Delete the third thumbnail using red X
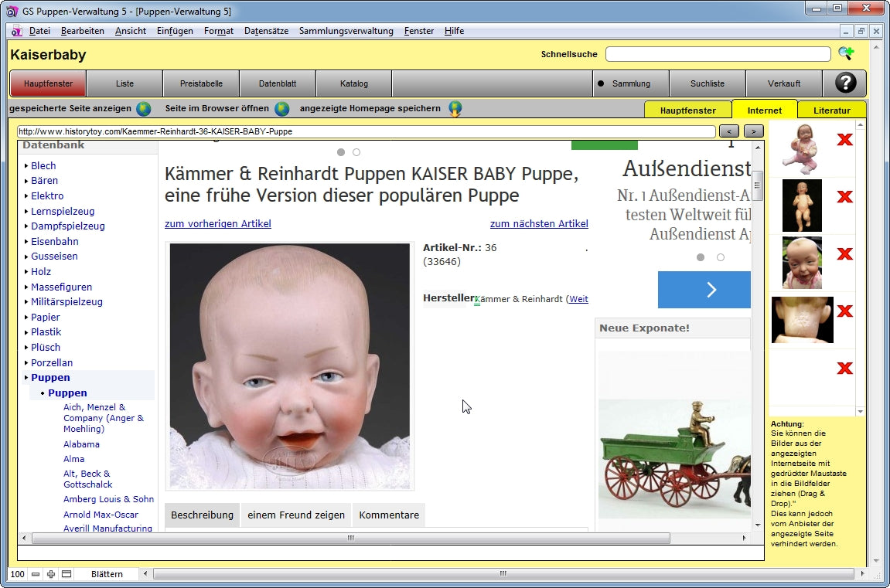This screenshot has height=588, width=890. click(x=844, y=254)
